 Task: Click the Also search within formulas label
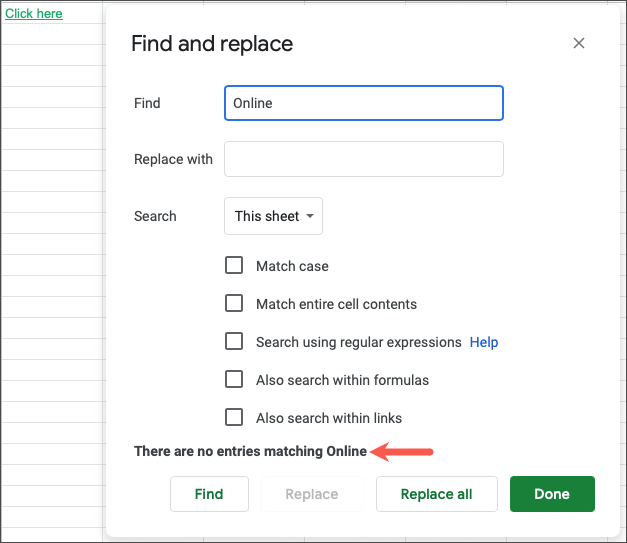pyautogui.click(x=342, y=380)
